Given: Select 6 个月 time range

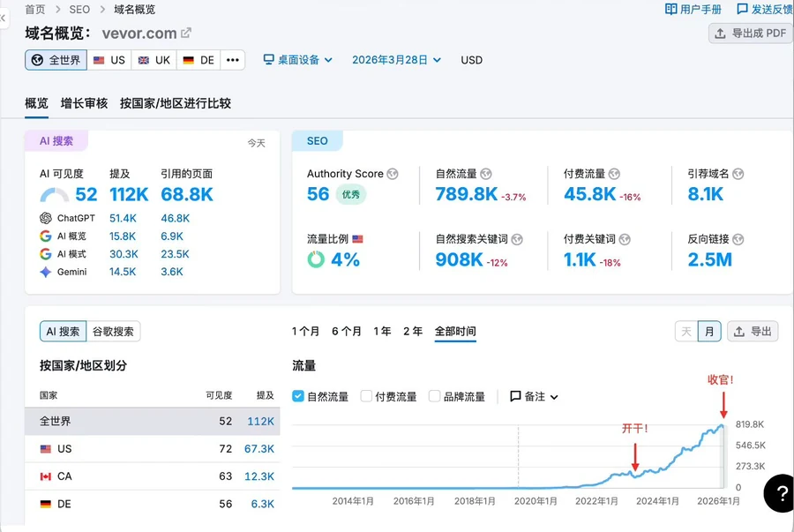Looking at the screenshot, I should click(x=347, y=332).
